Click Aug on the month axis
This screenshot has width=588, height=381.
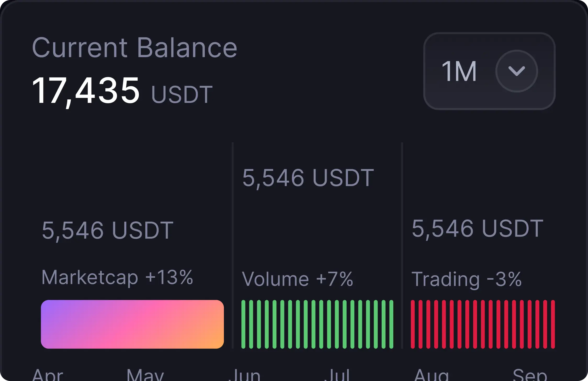point(432,375)
